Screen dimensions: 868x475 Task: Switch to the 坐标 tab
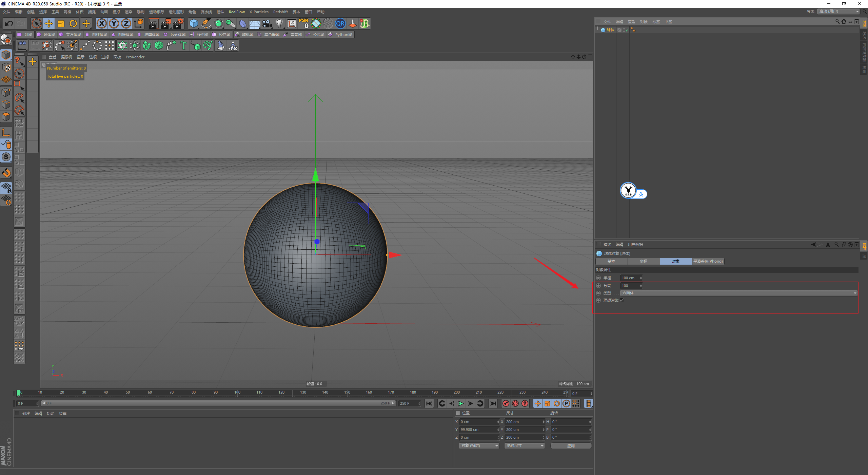click(x=643, y=261)
